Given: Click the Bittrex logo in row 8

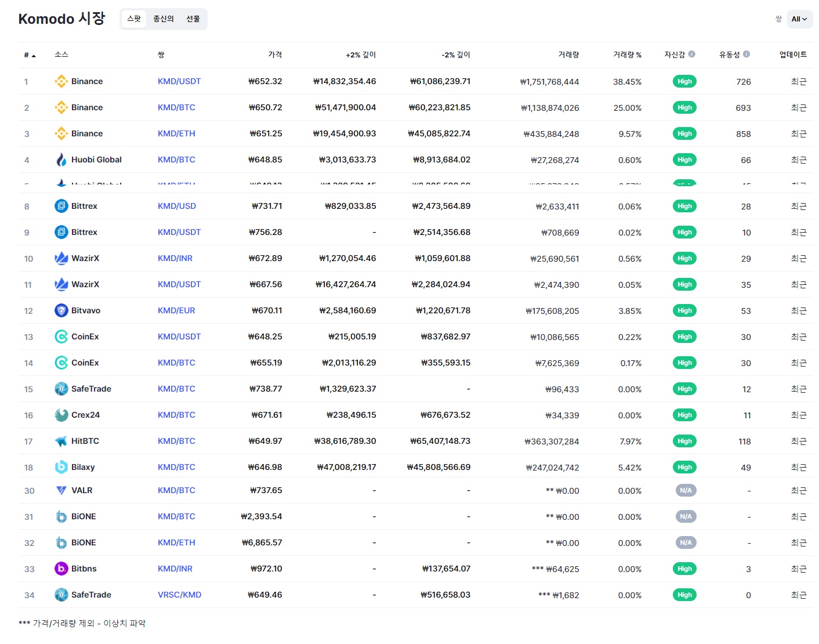Looking at the screenshot, I should [61, 206].
